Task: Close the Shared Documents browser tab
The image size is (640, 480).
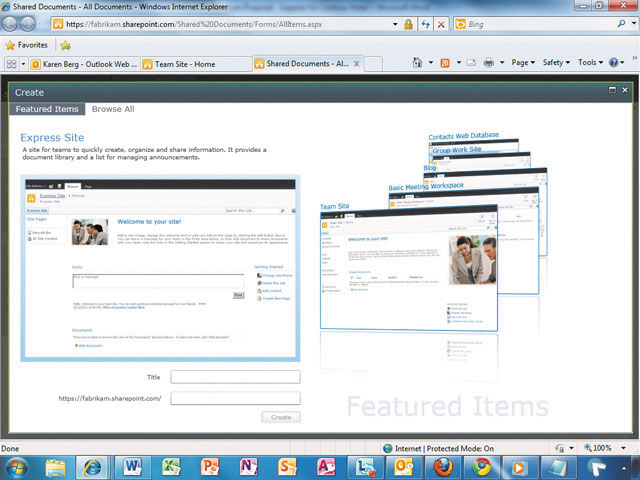Action: click(x=356, y=64)
